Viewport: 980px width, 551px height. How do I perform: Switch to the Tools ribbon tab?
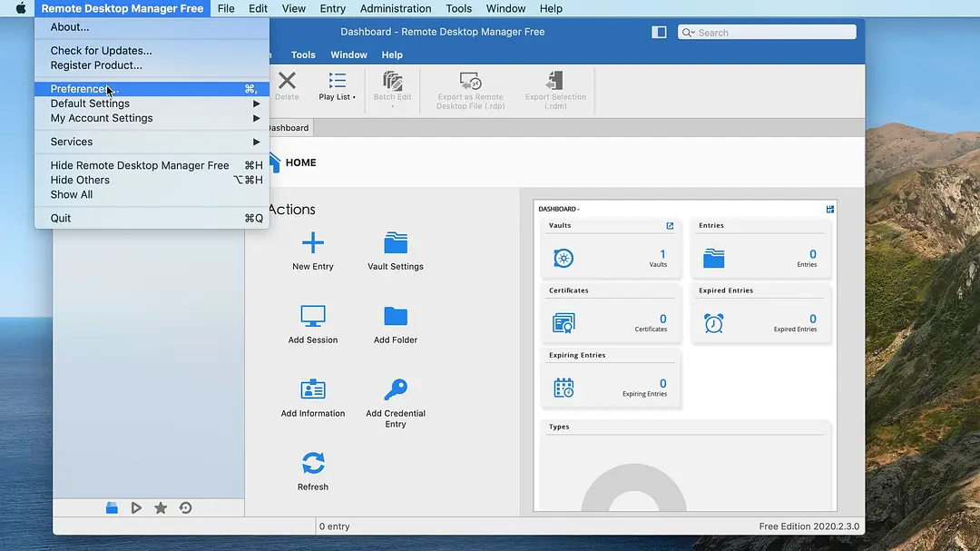[x=303, y=54]
